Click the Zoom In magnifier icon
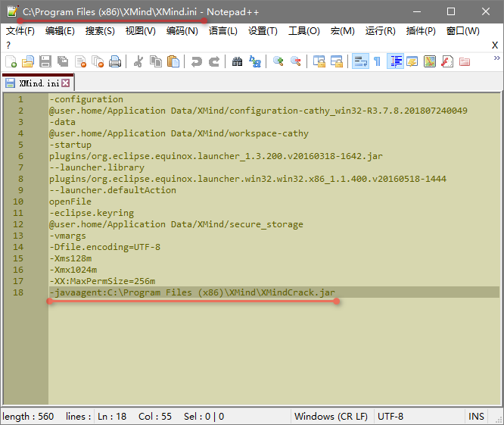Viewport: 504px width, 425px height. click(278, 61)
